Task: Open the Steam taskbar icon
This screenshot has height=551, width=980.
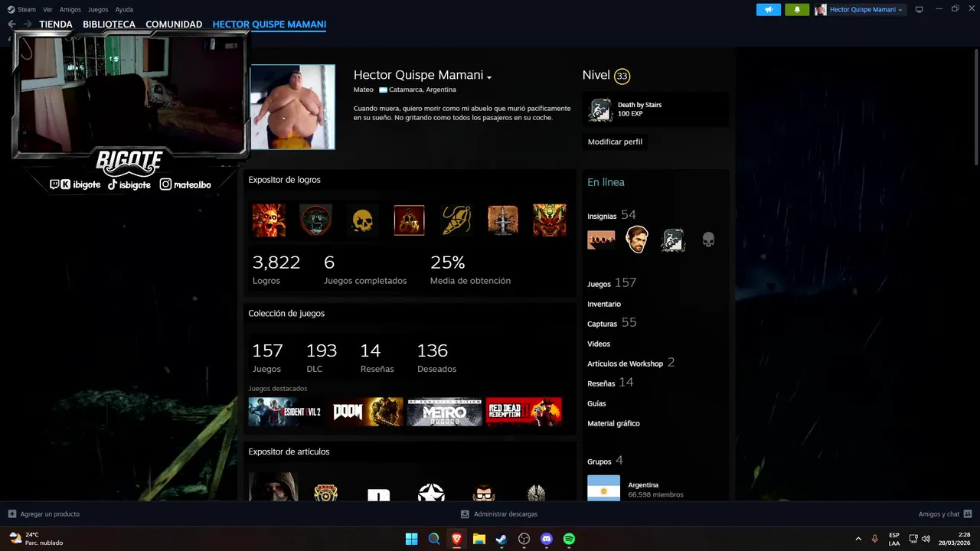Action: pyautogui.click(x=501, y=539)
